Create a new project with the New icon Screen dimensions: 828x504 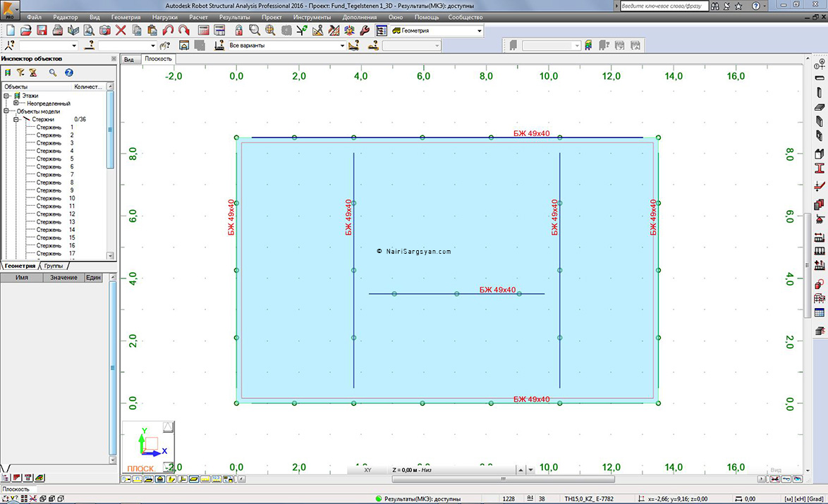11,30
